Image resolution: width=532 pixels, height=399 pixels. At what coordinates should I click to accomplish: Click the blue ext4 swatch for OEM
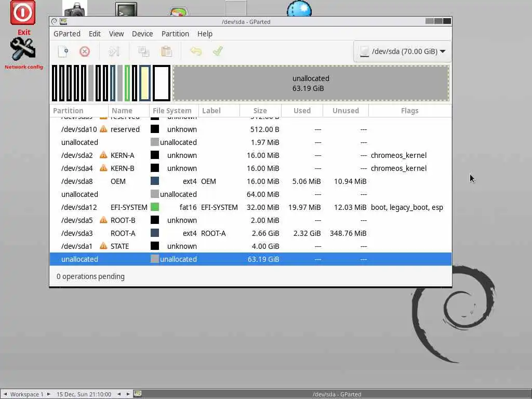coord(155,181)
